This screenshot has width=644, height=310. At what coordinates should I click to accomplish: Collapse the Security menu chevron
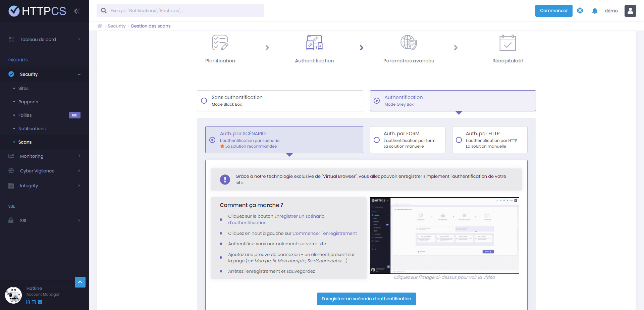click(x=79, y=74)
